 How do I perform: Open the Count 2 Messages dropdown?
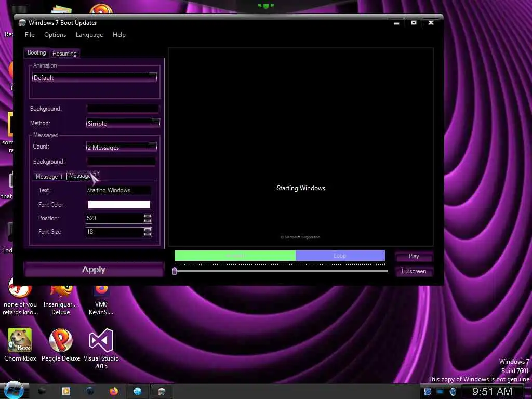[152, 146]
